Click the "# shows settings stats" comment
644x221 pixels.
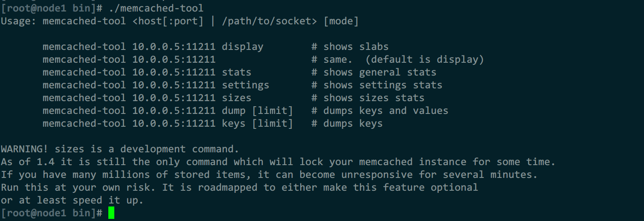pyautogui.click(x=377, y=85)
